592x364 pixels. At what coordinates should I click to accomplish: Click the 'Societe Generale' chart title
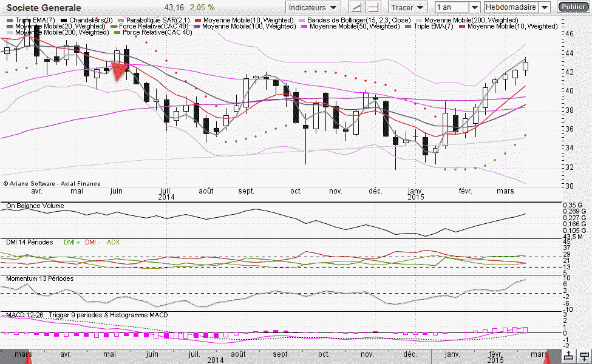click(x=44, y=7)
